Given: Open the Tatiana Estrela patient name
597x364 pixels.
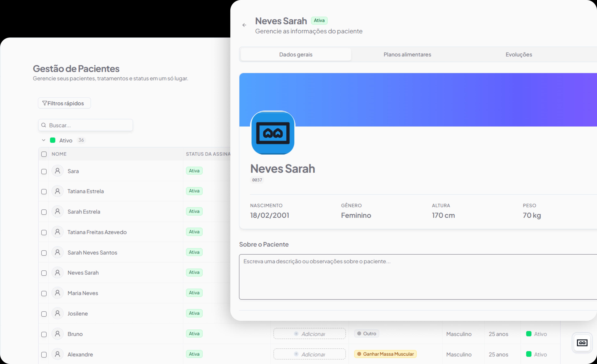Looking at the screenshot, I should 86,191.
